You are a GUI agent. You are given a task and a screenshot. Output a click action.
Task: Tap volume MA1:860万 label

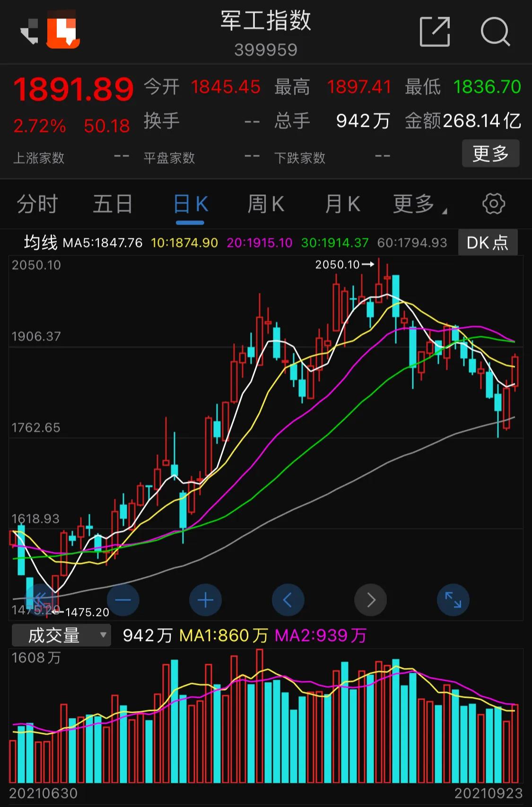224,635
